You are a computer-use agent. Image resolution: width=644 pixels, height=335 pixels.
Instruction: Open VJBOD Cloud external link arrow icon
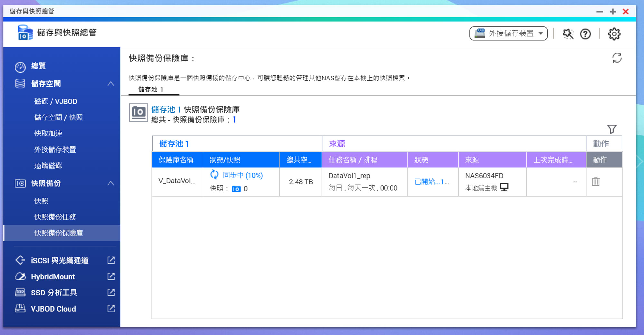(111, 308)
